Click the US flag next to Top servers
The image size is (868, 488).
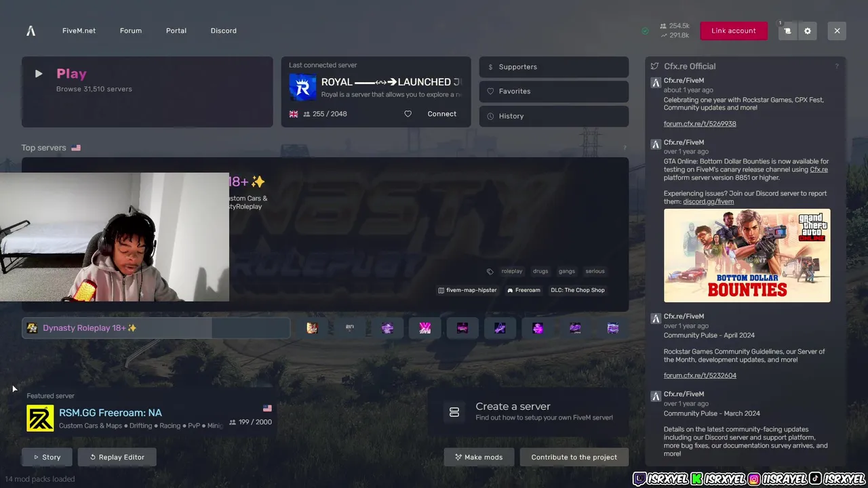tap(76, 148)
